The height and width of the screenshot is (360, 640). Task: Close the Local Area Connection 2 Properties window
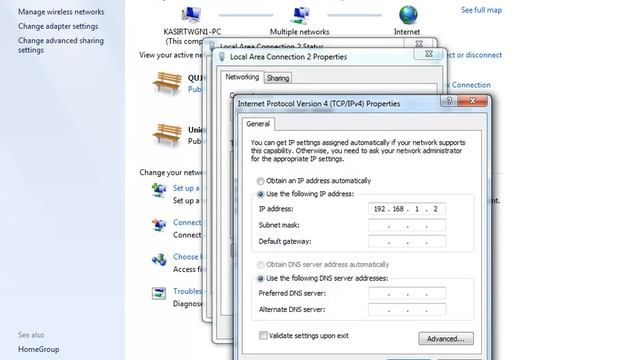[429, 54]
